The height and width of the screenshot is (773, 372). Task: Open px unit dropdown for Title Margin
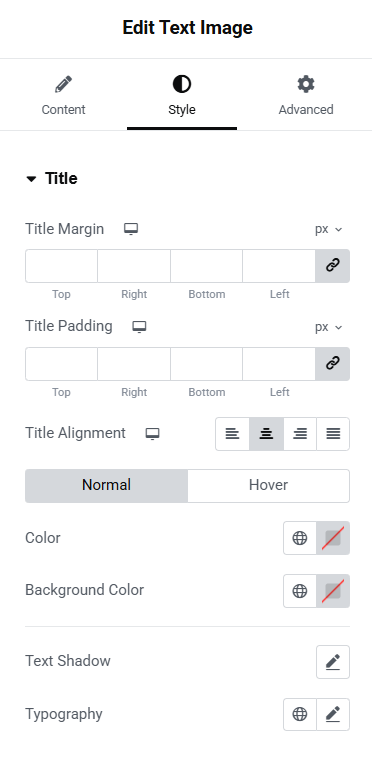328,229
